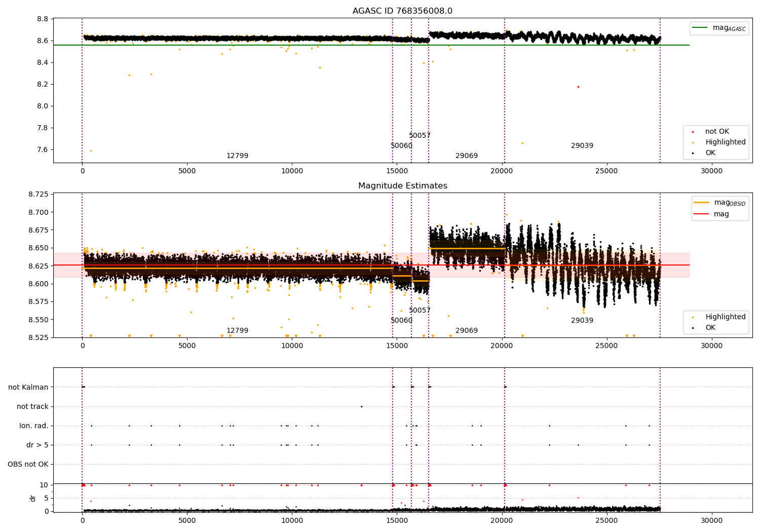Click y-axis tick 8.525 on middle plot
The width and height of the screenshot is (760, 532).
[38, 337]
